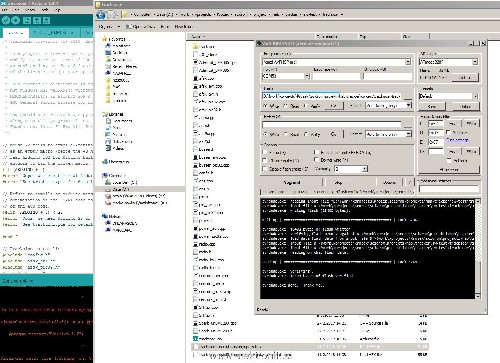Open the Arduino IDE Edit menu
This screenshot has width=500, height=363.
[x=17, y=10]
